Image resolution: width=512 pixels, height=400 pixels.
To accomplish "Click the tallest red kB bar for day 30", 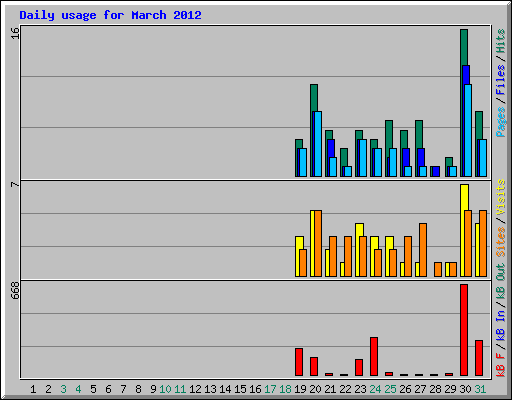I will (464, 330).
